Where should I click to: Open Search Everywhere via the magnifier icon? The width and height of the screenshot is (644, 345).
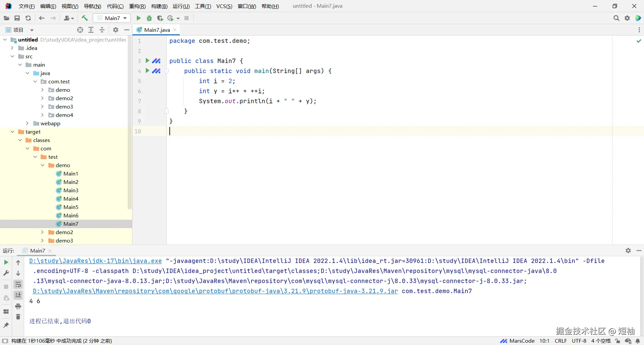click(x=616, y=18)
